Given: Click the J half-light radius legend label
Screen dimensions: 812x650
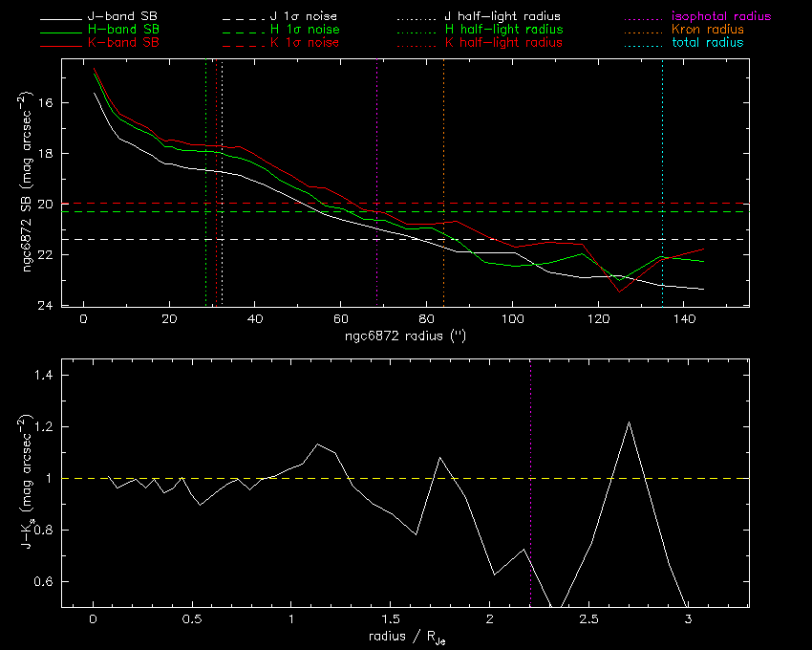Looking at the screenshot, I should click(x=502, y=17).
